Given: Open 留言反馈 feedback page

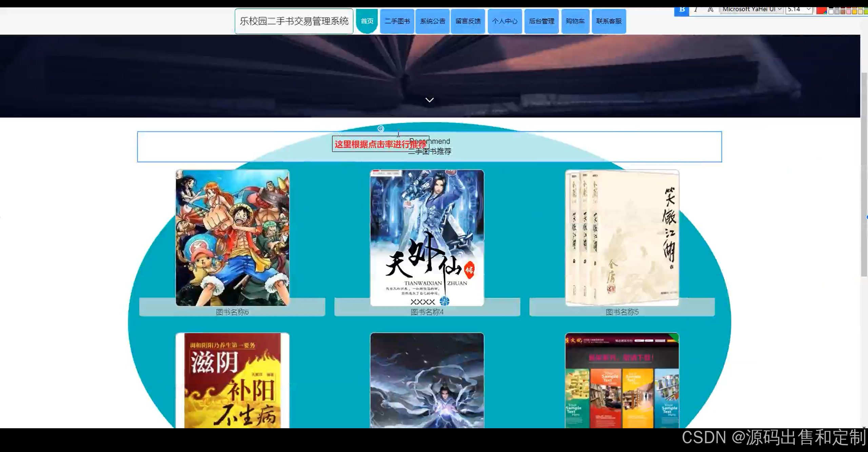Looking at the screenshot, I should [468, 21].
